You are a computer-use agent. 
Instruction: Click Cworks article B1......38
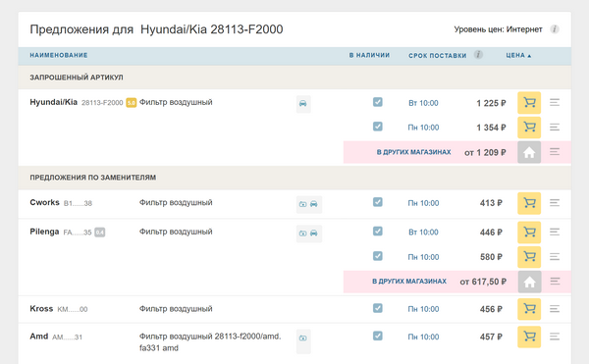click(78, 203)
